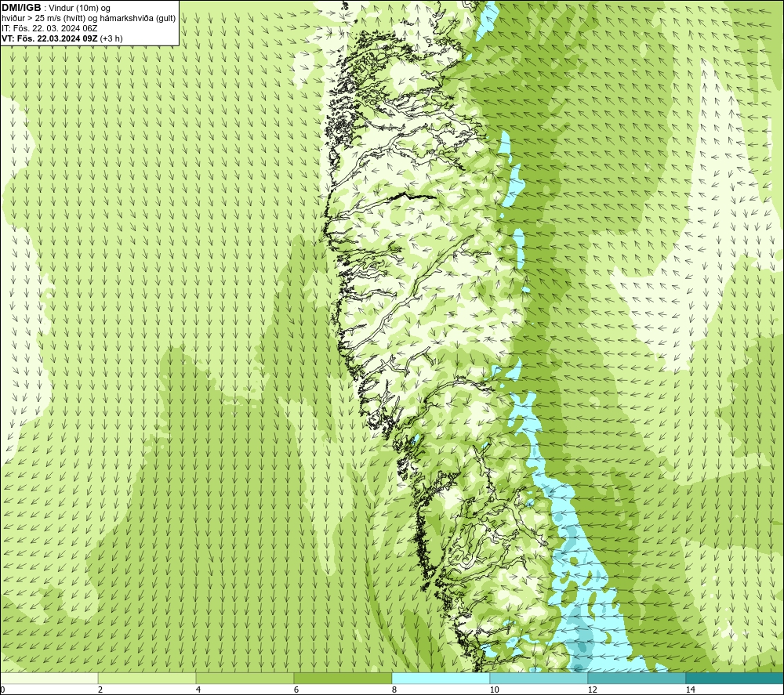
Task: Select the 8–10 m/s light cyan band
Action: [x=441, y=678]
